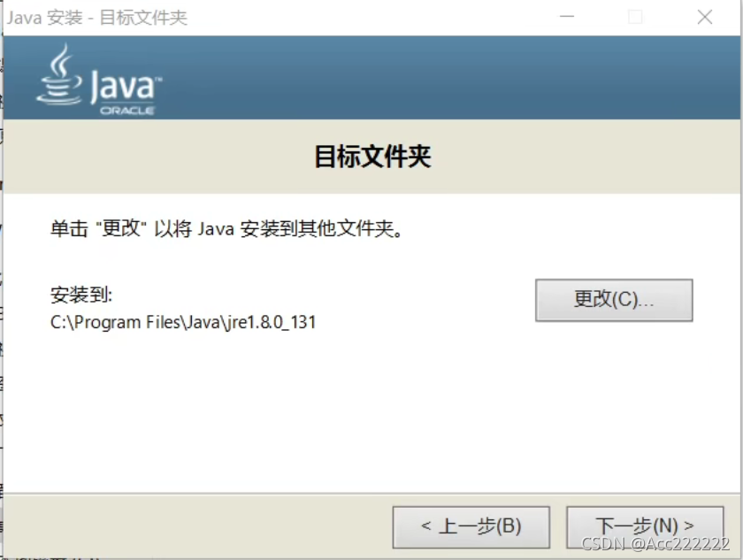This screenshot has height=560, width=743.
Task: Select the install path C:\Program Files\Java\jre1.8.0_131
Action: 183,322
